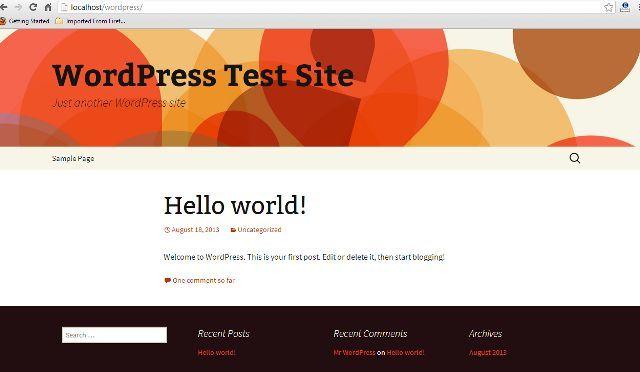640x372 pixels.
Task: Bookmark this page with the star icon
Action: [x=609, y=7]
